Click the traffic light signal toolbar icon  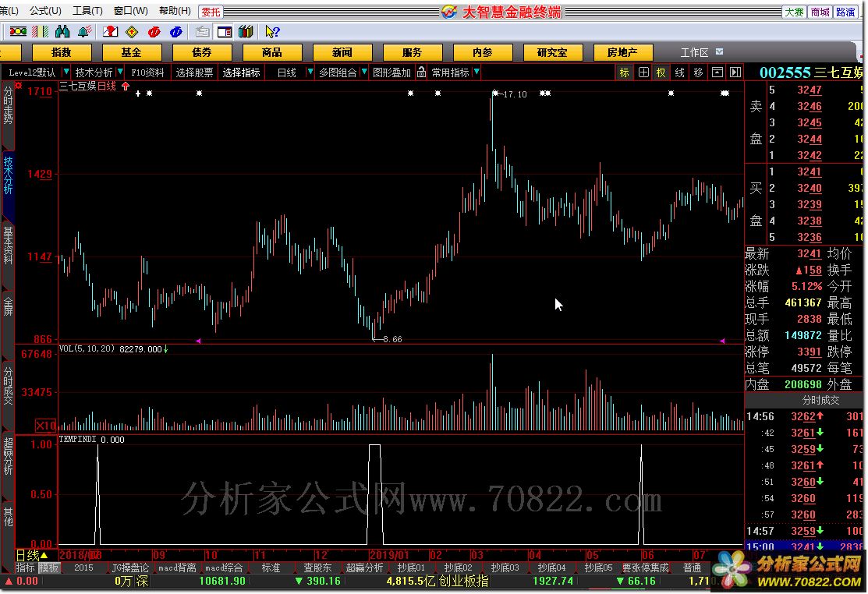pyautogui.click(x=18, y=31)
